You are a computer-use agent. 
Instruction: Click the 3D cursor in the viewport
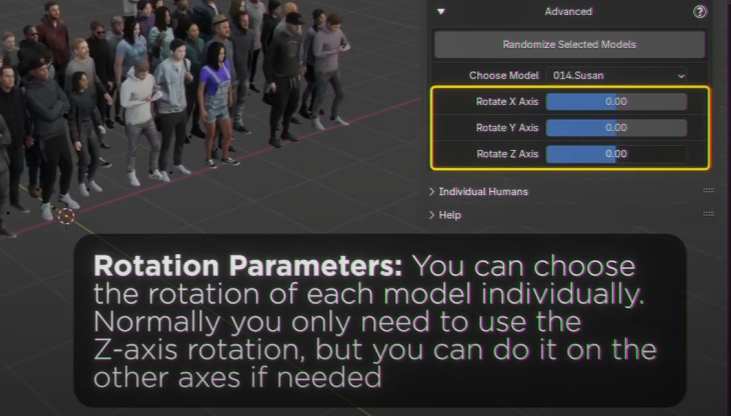[66, 215]
